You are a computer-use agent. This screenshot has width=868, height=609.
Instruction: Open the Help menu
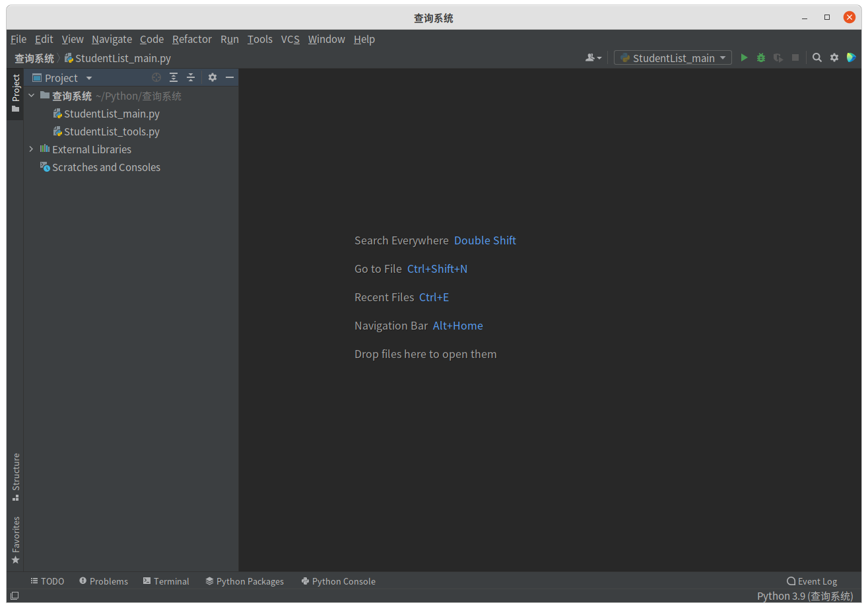(x=364, y=39)
